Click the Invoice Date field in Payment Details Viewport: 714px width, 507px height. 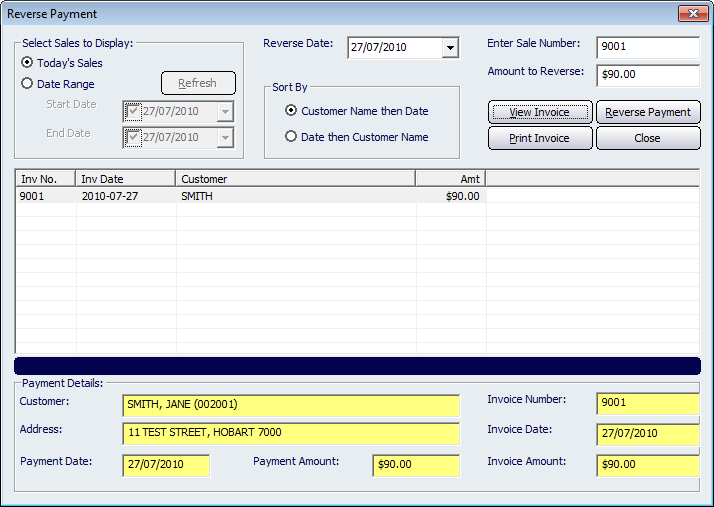pyautogui.click(x=648, y=434)
